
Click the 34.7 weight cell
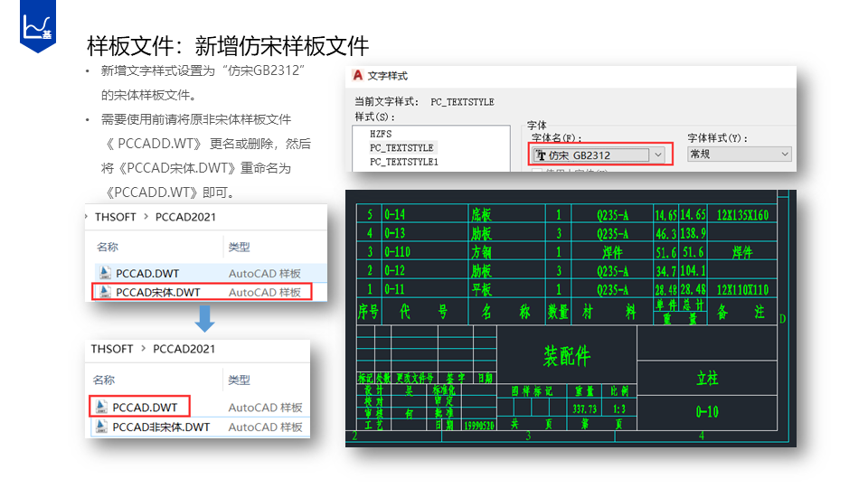(x=666, y=270)
